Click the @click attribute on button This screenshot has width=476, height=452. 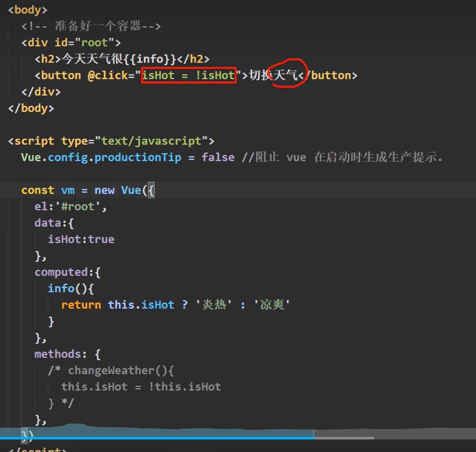point(108,75)
